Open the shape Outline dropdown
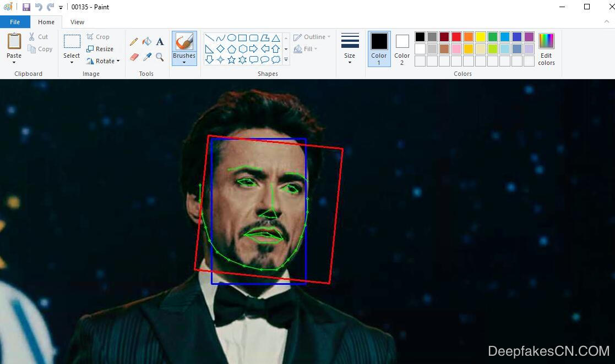Screen dimensions: 615x364 pyautogui.click(x=312, y=37)
